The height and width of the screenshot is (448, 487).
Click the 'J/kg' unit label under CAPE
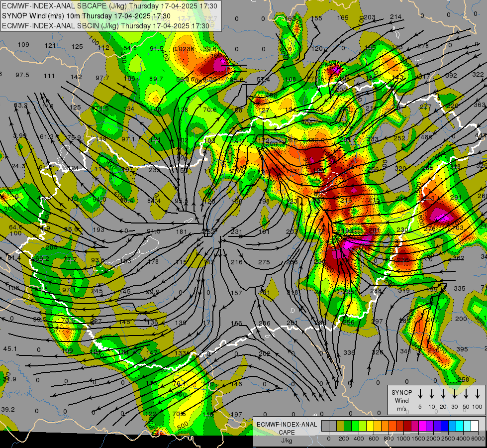(287, 441)
